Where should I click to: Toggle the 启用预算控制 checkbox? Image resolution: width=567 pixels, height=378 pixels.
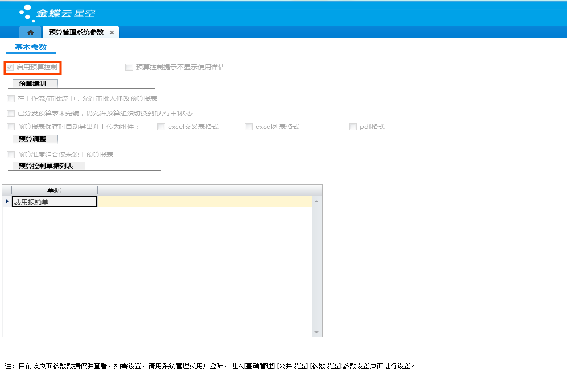(x=10, y=67)
